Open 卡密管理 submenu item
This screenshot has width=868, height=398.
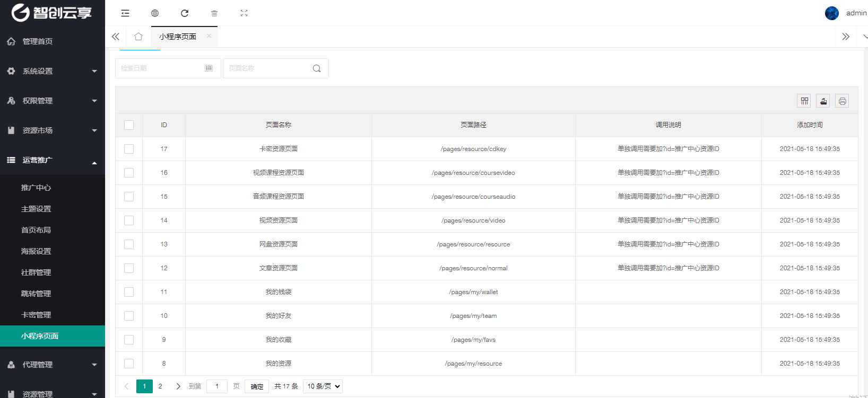53,315
